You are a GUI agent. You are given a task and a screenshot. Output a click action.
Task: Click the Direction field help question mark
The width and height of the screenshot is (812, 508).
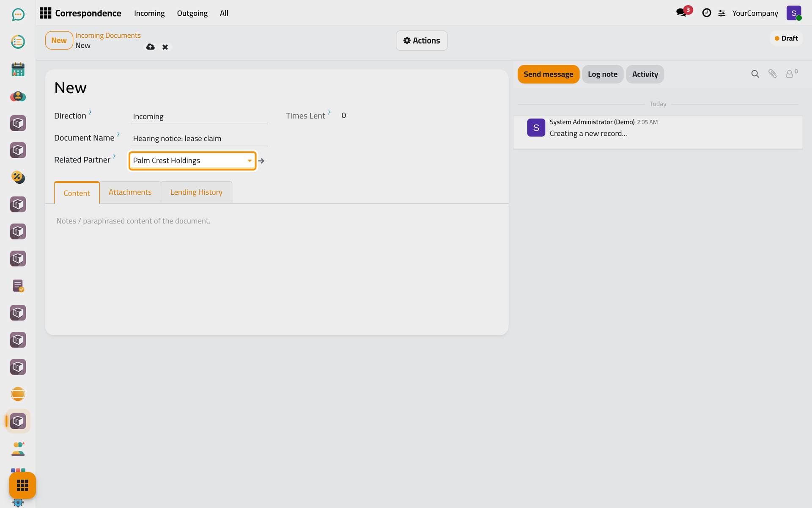(90, 113)
